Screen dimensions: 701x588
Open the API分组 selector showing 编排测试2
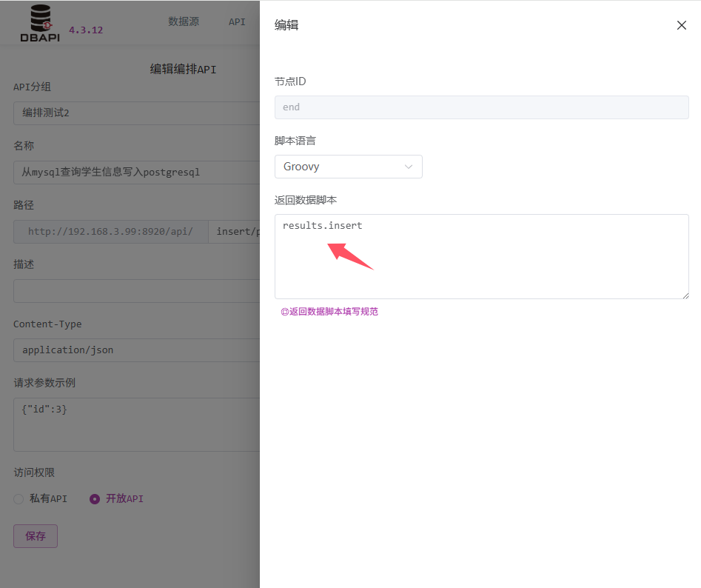pyautogui.click(x=137, y=113)
